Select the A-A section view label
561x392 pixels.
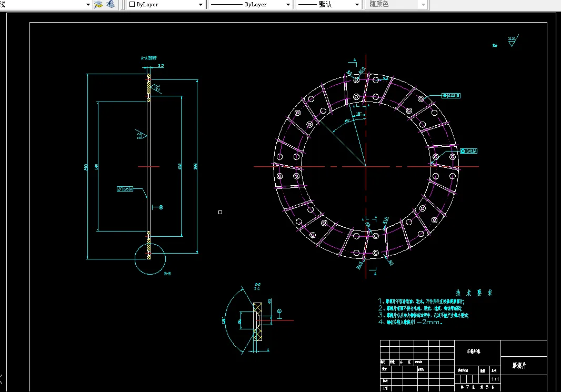pyautogui.click(x=148, y=57)
